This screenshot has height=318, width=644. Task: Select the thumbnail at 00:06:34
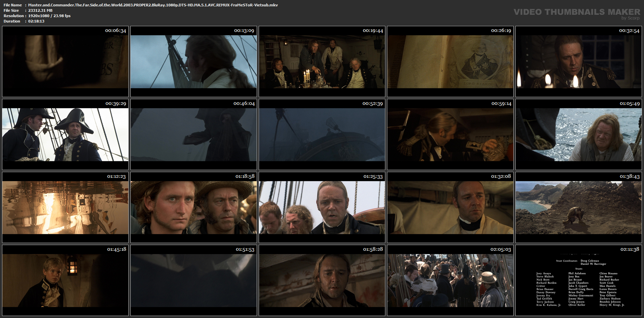pos(65,62)
